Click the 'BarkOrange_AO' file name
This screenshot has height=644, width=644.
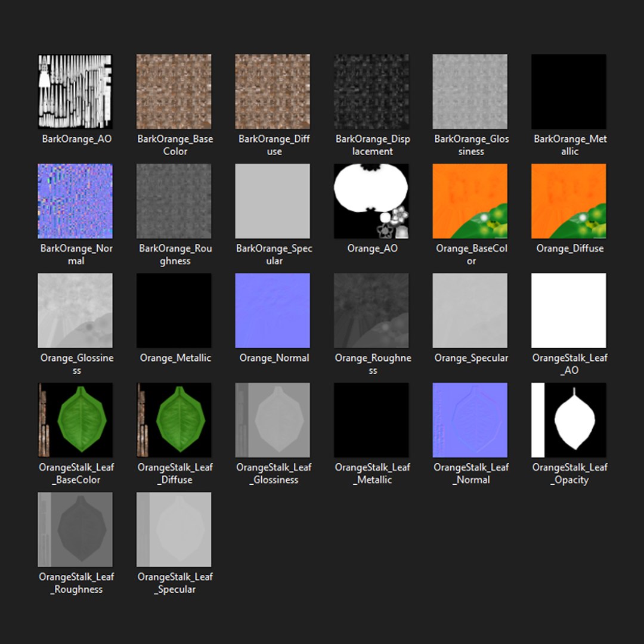(77, 139)
